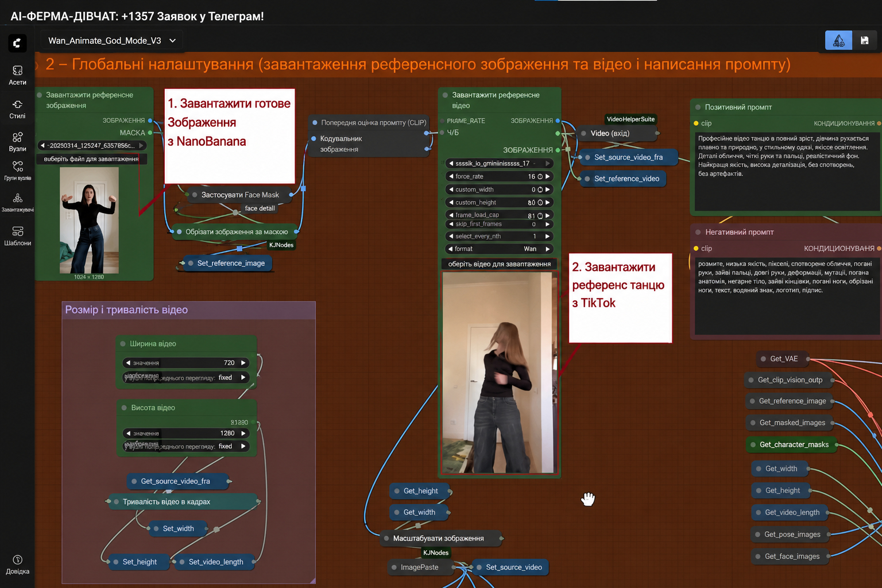The image size is (882, 588).
Task: Click the save disk icon
Action: coord(864,40)
